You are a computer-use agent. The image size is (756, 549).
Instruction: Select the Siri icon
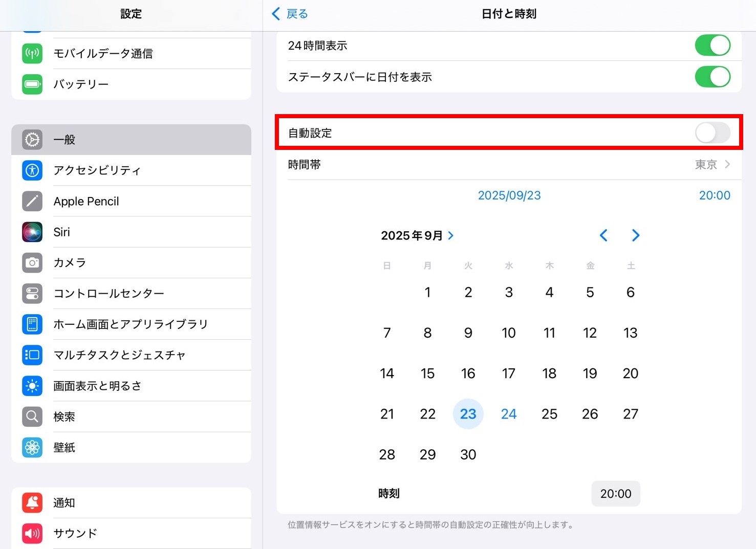coord(32,232)
